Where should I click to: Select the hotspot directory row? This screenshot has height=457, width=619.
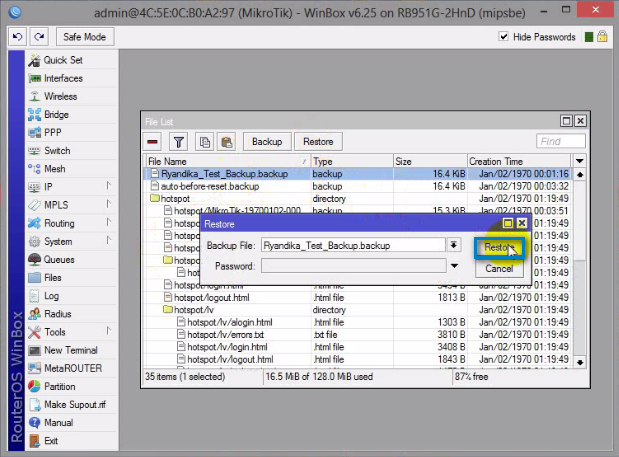click(x=358, y=199)
